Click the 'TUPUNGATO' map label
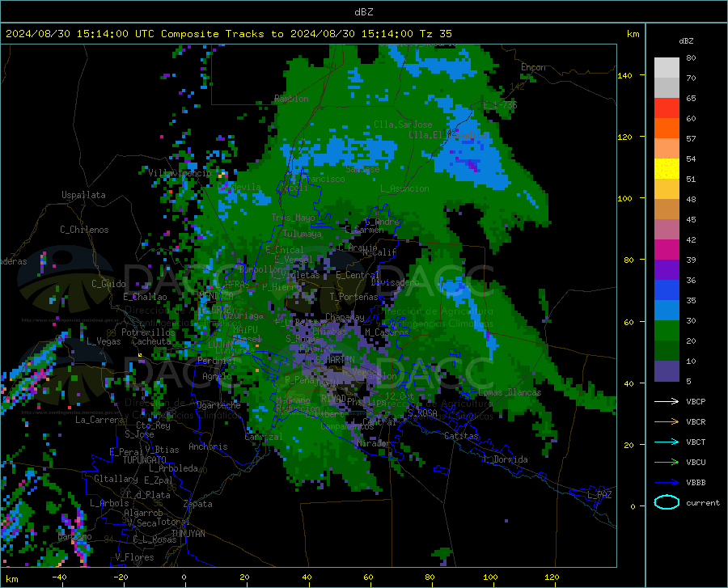Image resolution: width=728 pixels, height=588 pixels. coord(145,460)
